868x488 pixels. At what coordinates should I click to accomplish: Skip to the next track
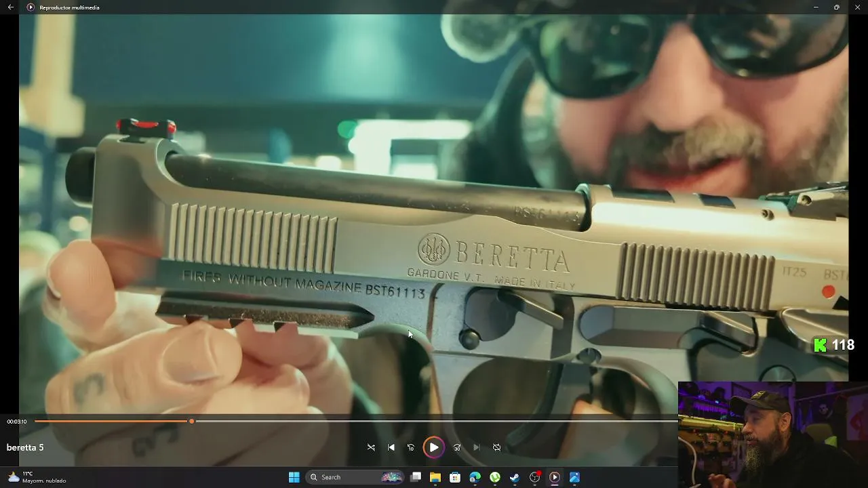pos(477,447)
